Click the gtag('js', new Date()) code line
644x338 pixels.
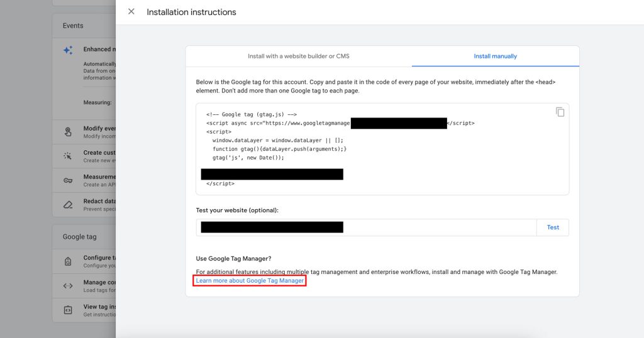click(248, 158)
